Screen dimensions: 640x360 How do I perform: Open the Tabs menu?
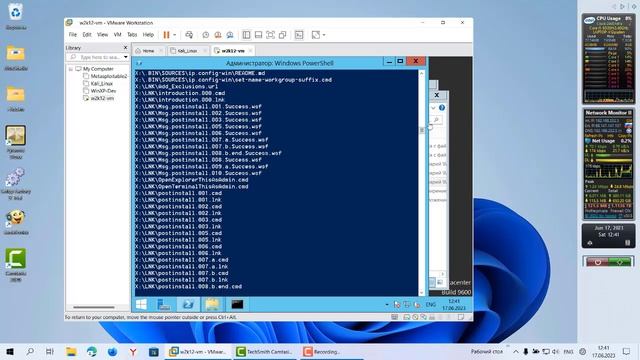tap(132, 35)
